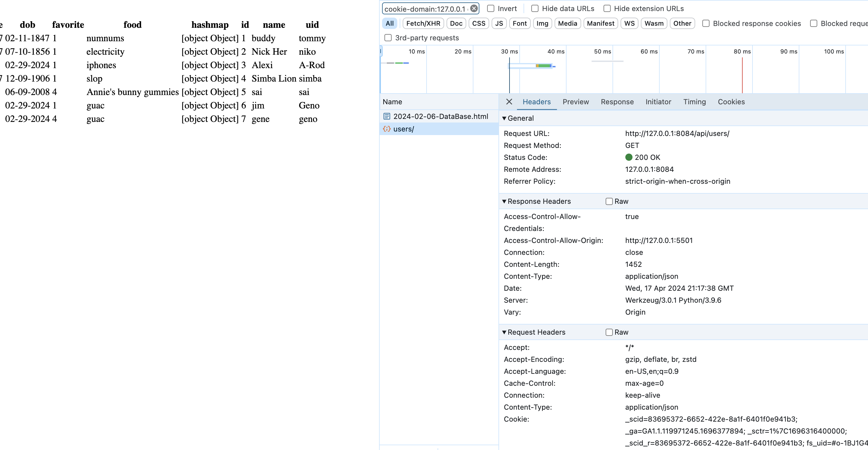Enable Hide extension URLs
The image size is (868, 450).
click(607, 8)
